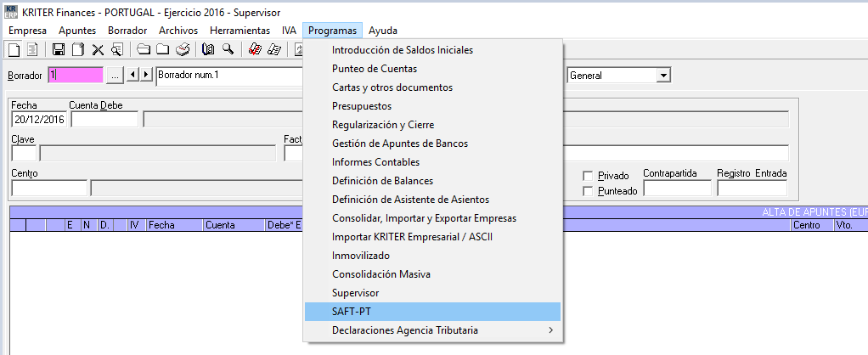Expand Declaraciones Agencia Tributaria submenu
Screen dimensions: 868x355
[x=432, y=330]
